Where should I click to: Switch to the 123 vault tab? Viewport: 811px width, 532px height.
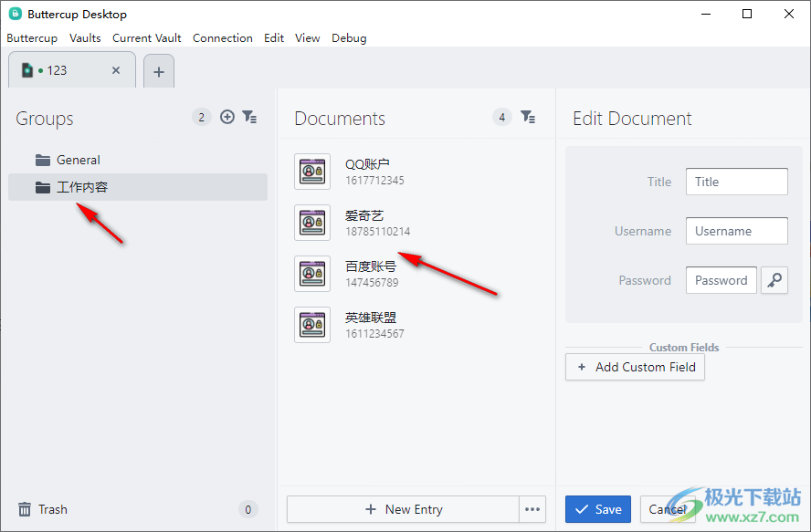point(72,70)
